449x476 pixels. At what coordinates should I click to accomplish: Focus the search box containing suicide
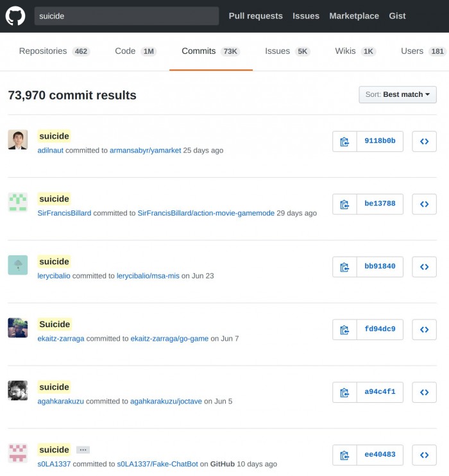click(x=126, y=16)
